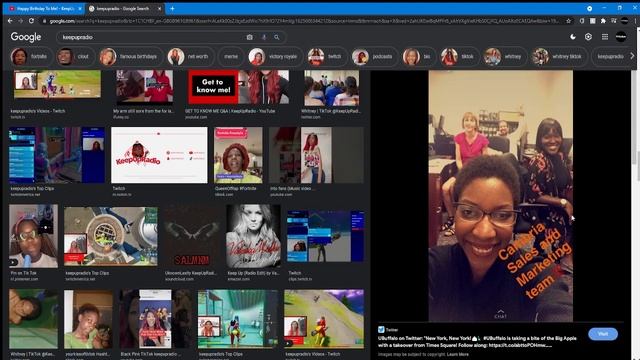
Task: Open the Whitney TikTok @KeepUpRadio top thumbnail
Action: pyautogui.click(x=332, y=88)
